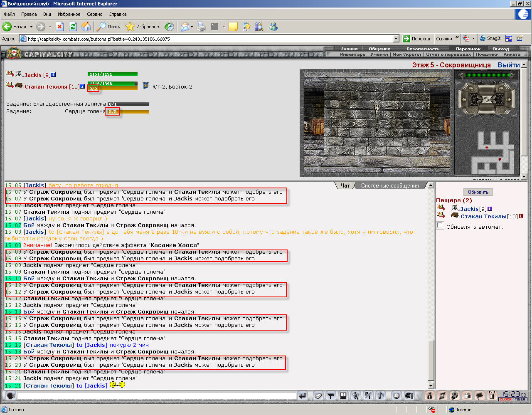Open the Файл menu
Viewport: 532px width, 415px height.
9,14
